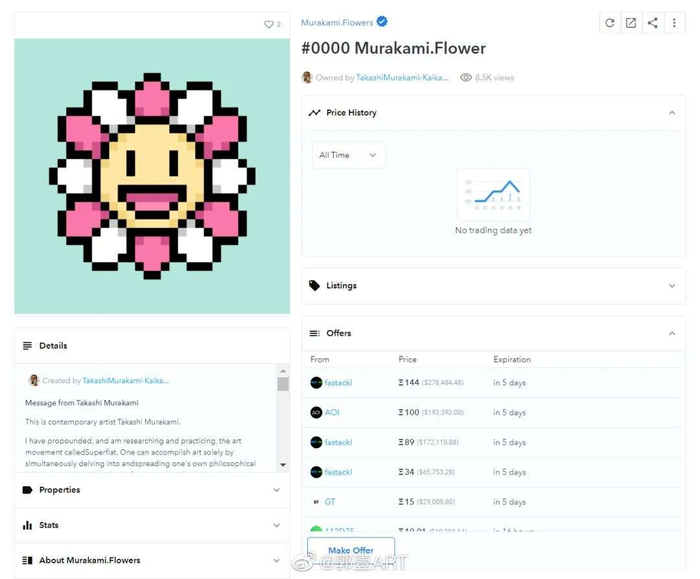Viewport: 700px width, 579px height.
Task: Click the refresh metadata icon
Action: coord(609,23)
